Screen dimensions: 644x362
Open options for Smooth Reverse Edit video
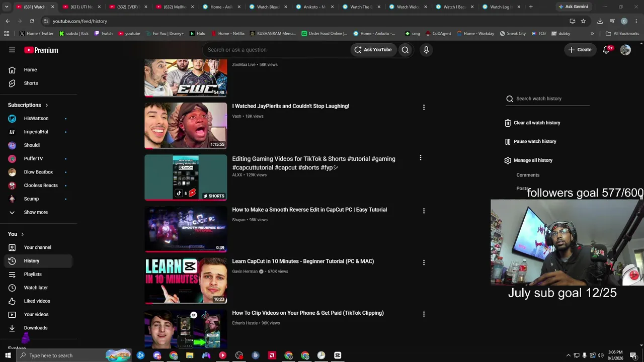[424, 211]
